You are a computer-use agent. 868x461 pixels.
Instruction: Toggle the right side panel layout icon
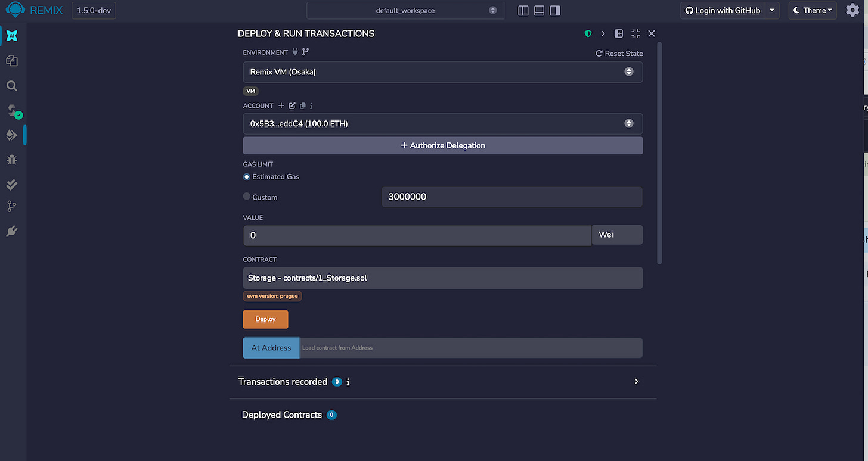555,11
